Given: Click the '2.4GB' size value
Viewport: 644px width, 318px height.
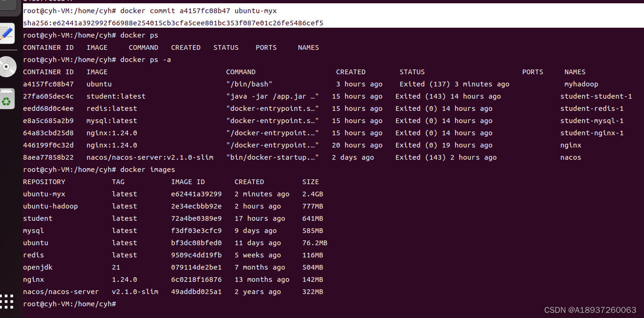Looking at the screenshot, I should click(x=313, y=194).
